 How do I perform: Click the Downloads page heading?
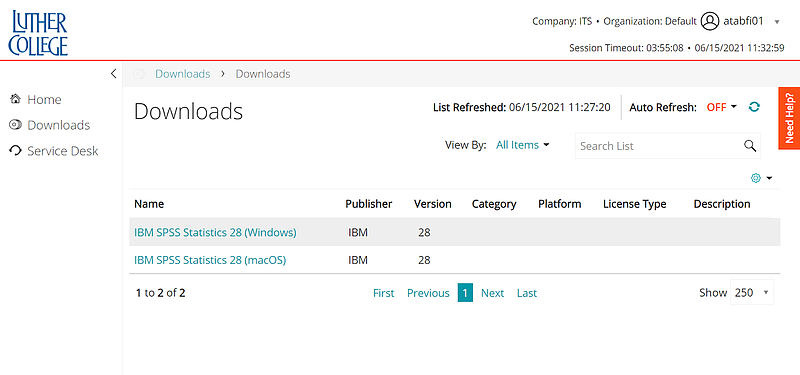tap(188, 111)
